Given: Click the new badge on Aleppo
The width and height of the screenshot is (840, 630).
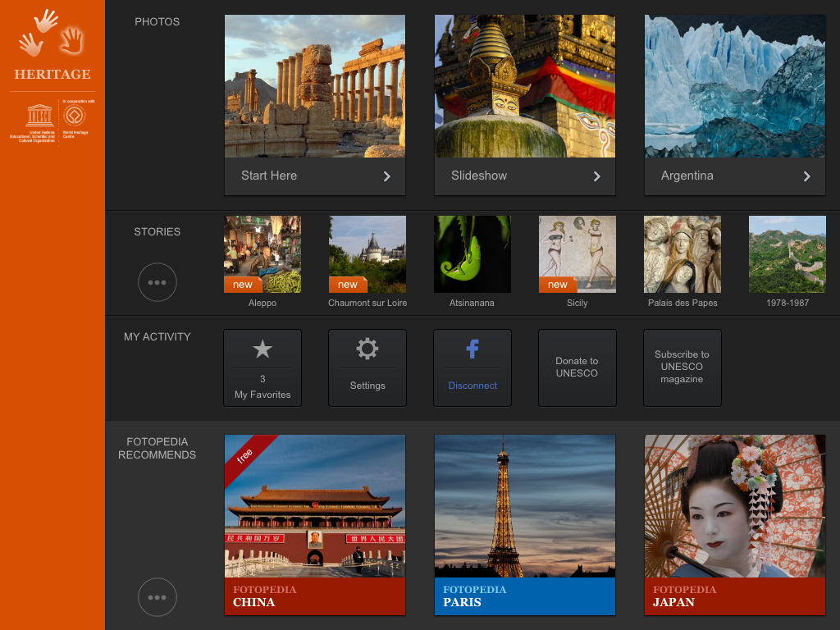Looking at the screenshot, I should tap(243, 285).
